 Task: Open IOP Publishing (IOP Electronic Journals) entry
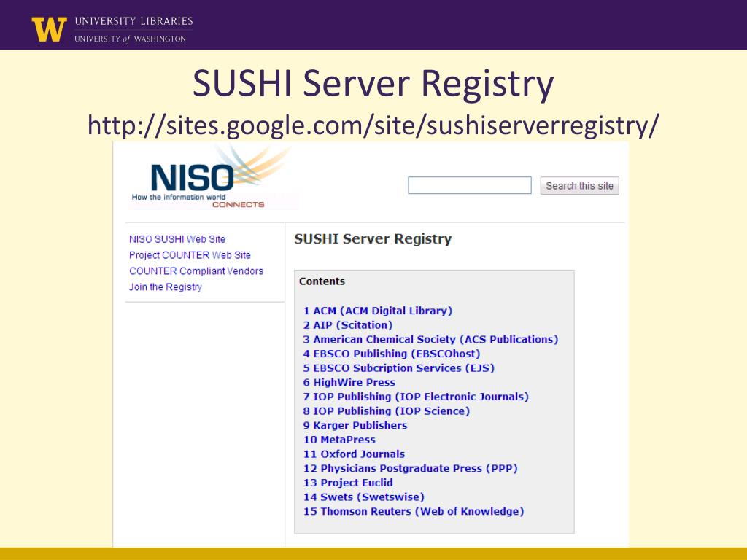click(x=416, y=397)
